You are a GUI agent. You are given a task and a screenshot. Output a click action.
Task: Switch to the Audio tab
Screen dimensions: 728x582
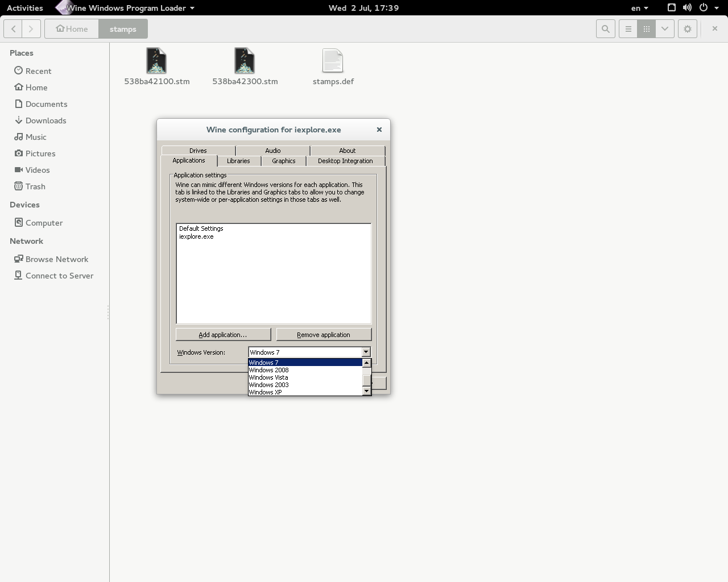click(273, 151)
